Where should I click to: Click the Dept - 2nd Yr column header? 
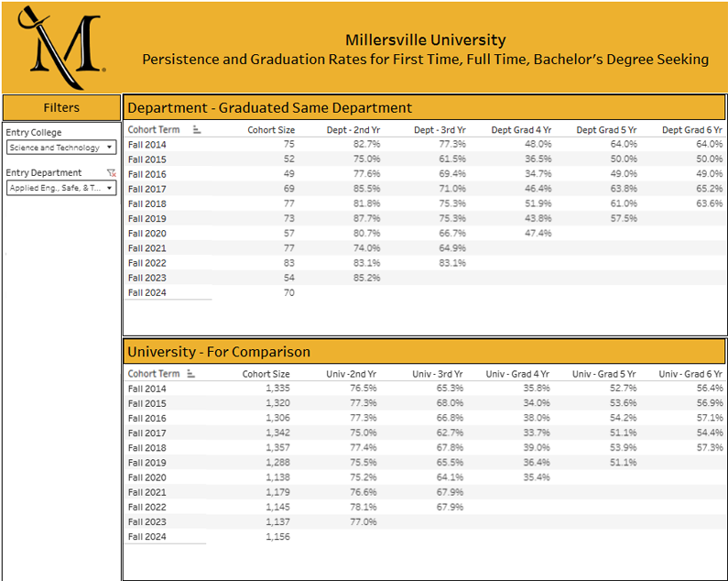353,130
